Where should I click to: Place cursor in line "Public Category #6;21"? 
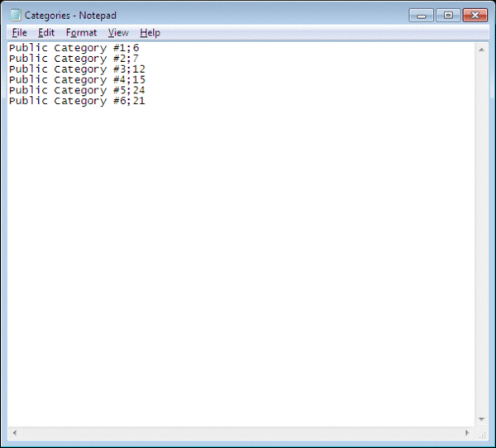pos(77,101)
